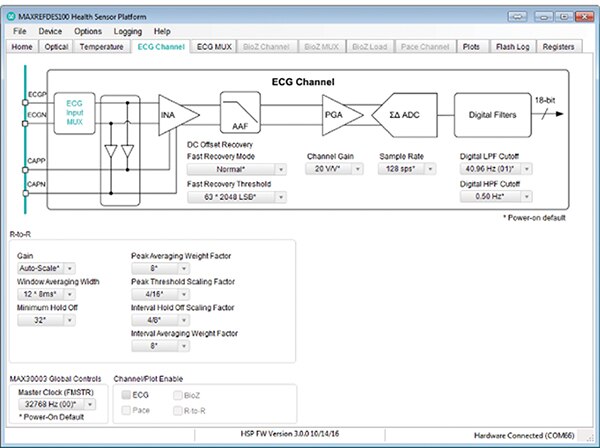Click the PGA amplifier symbol
Viewport: 600px width, 448px height.
point(333,113)
